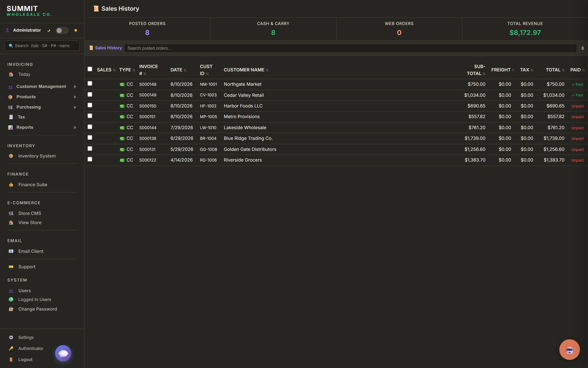Check the box for Lakeside Wholesale row

click(x=90, y=127)
